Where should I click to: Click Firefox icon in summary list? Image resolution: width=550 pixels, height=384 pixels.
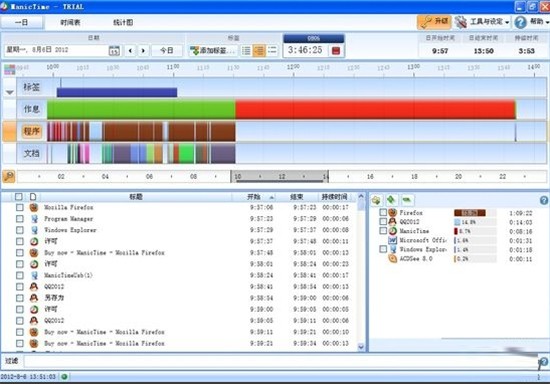(393, 213)
